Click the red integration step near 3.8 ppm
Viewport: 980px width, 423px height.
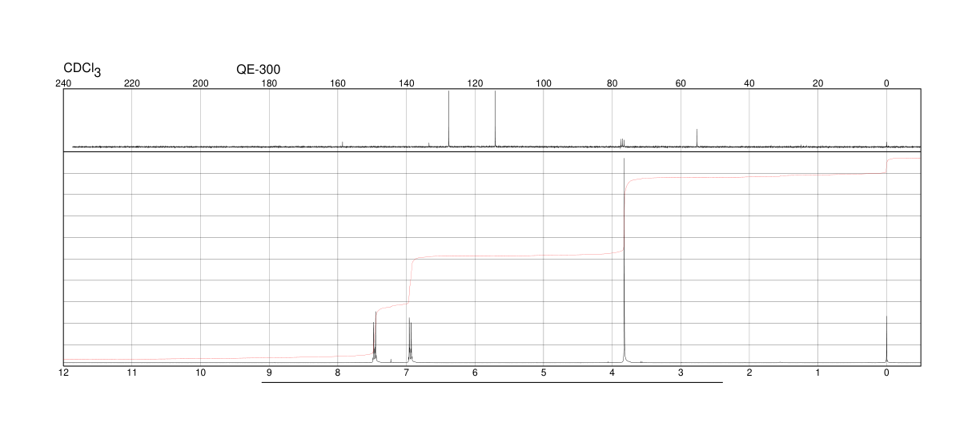625,216
